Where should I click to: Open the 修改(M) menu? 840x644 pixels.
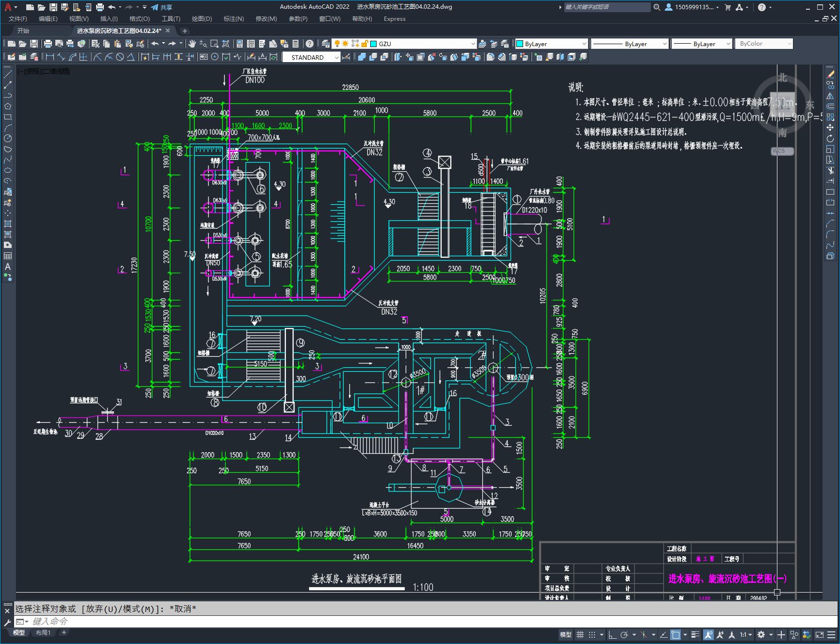(266, 19)
